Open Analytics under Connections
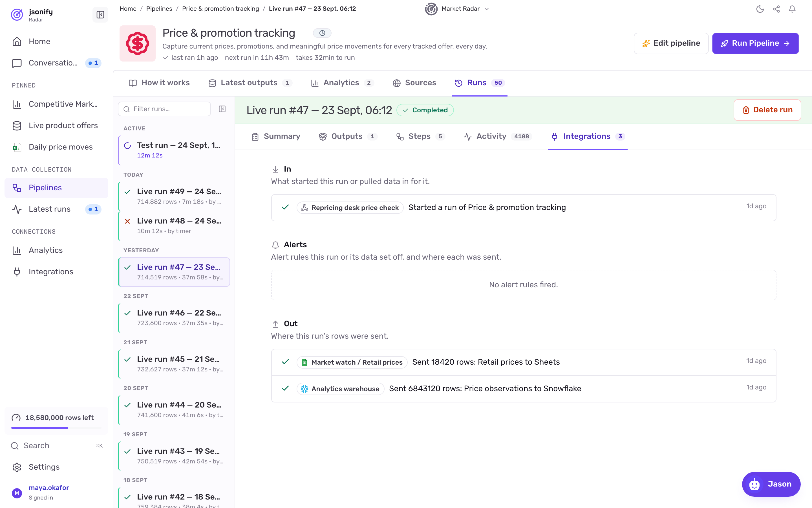This screenshot has width=812, height=508. (x=56, y=250)
